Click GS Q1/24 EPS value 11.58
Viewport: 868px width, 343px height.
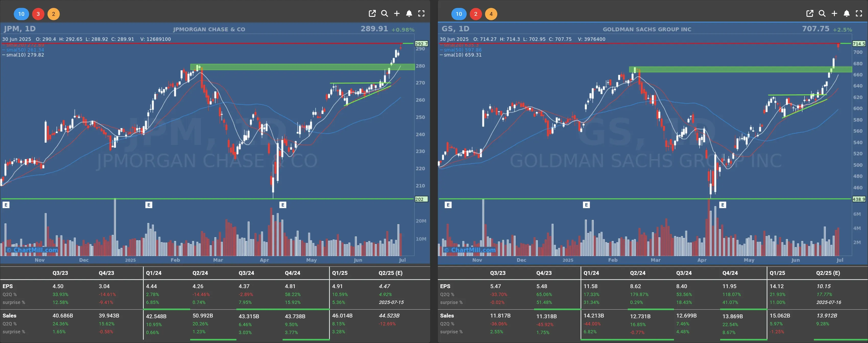point(590,286)
